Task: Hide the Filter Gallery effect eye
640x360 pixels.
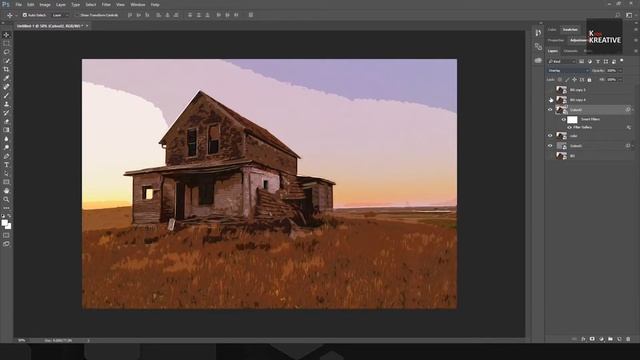Action: pyautogui.click(x=569, y=127)
